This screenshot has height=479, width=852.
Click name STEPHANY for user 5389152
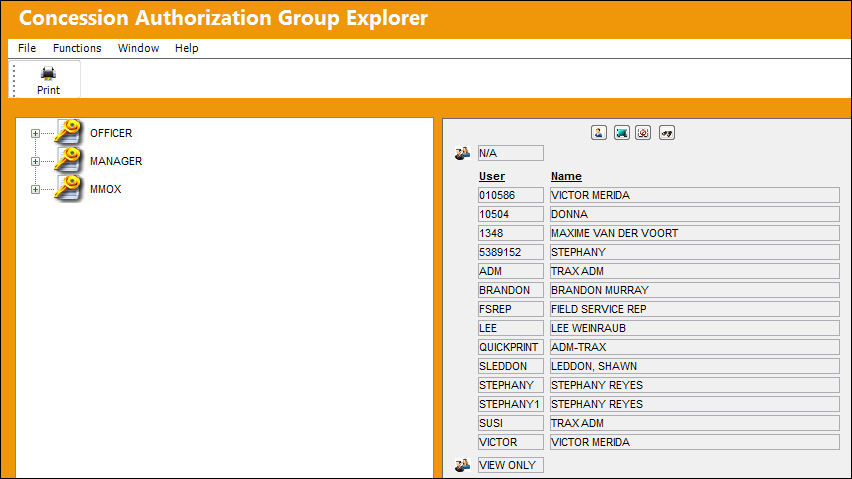(695, 252)
